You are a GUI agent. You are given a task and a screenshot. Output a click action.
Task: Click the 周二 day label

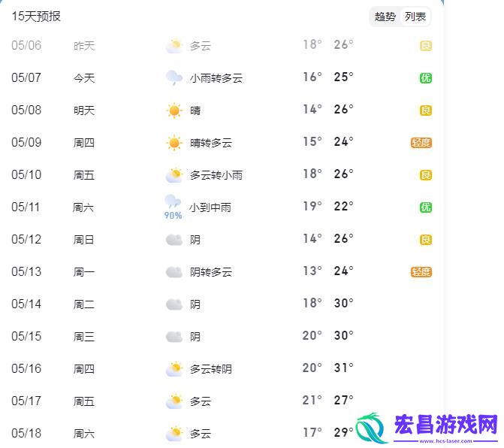(x=84, y=304)
